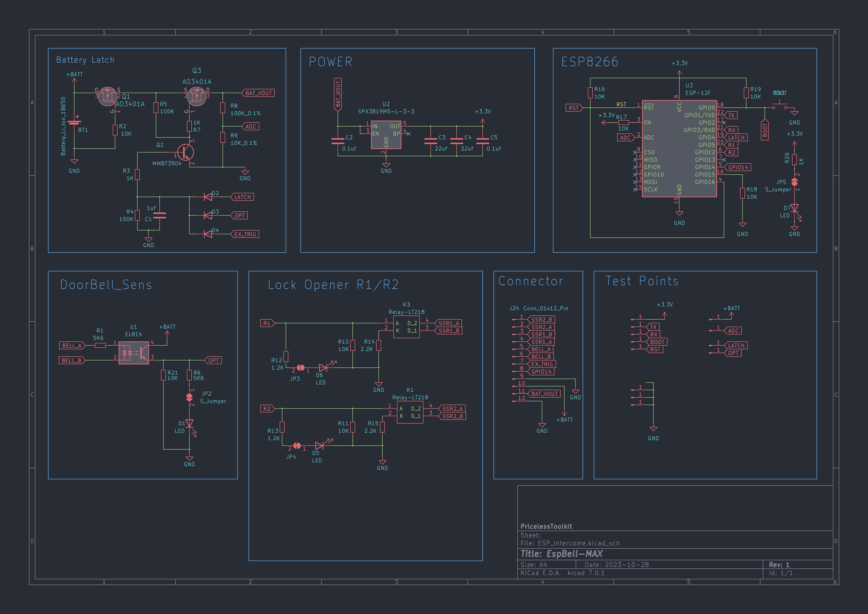868x614 pixels.
Task: Click the BAT_VOUT label in Battery Latch
Action: tap(258, 93)
